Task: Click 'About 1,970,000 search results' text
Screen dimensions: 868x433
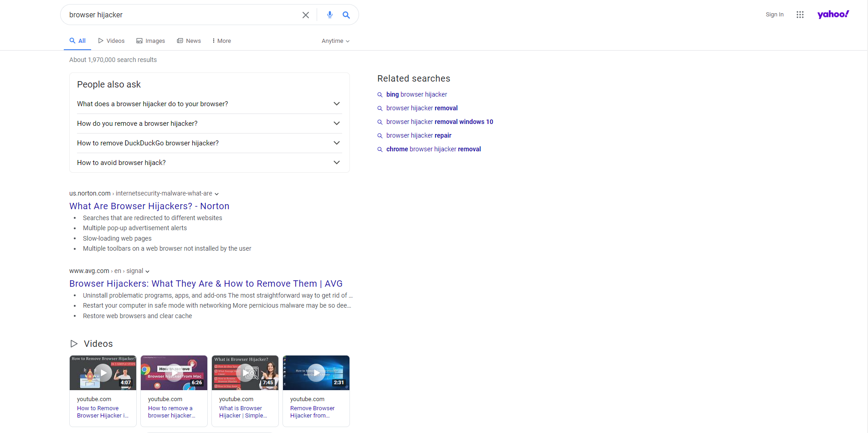Action: pos(113,60)
